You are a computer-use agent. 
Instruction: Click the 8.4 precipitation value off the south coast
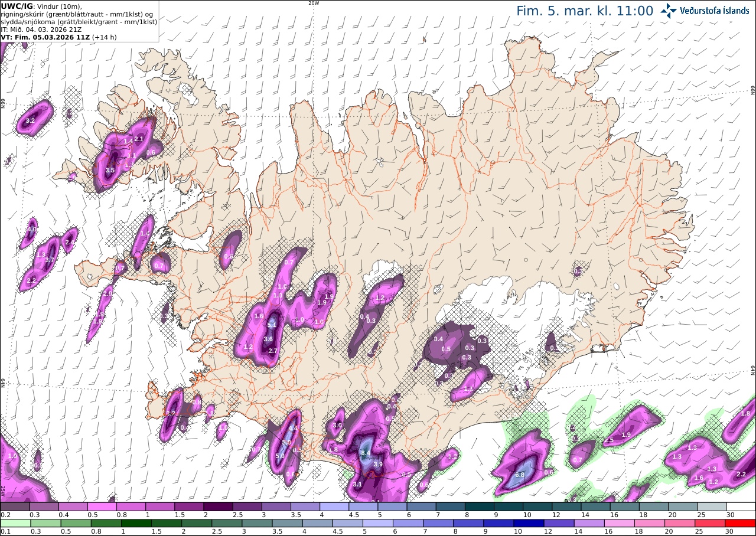pyautogui.click(x=365, y=453)
